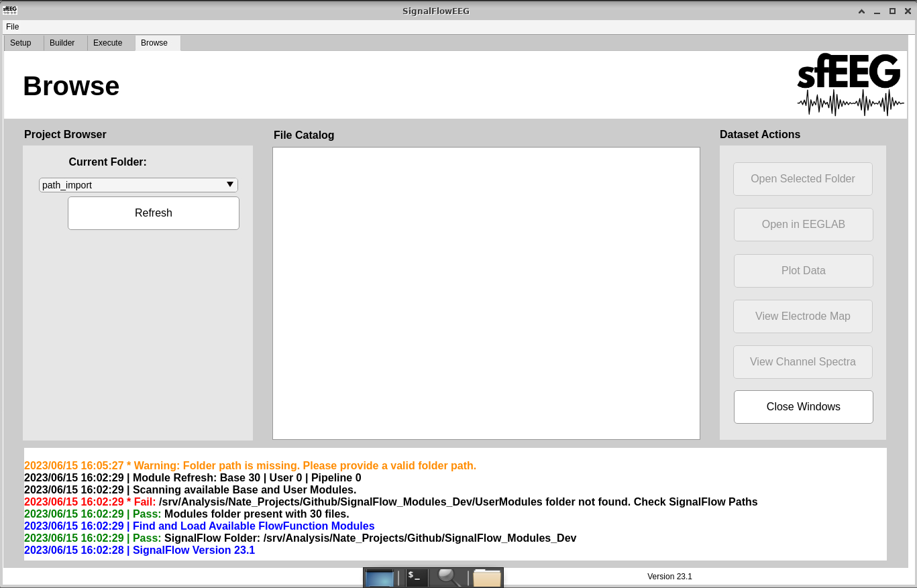Click the sfEEG logo in the header

point(850,84)
